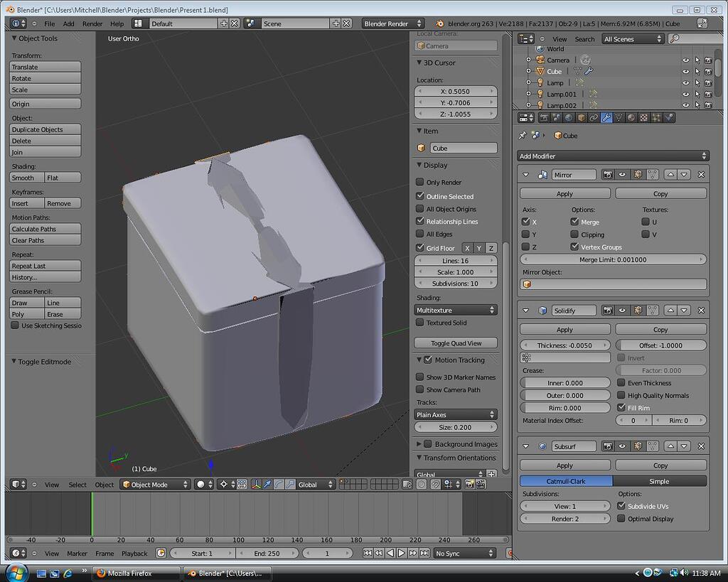Open the timeline Marker menu

(77, 554)
